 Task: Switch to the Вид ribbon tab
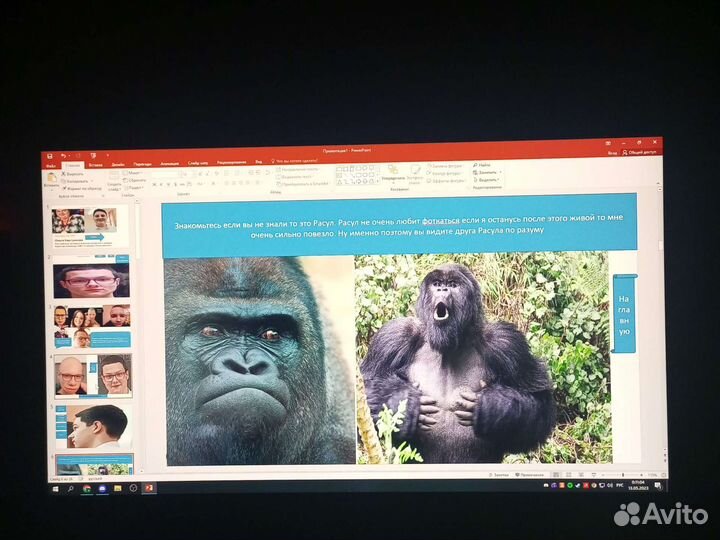(259, 162)
